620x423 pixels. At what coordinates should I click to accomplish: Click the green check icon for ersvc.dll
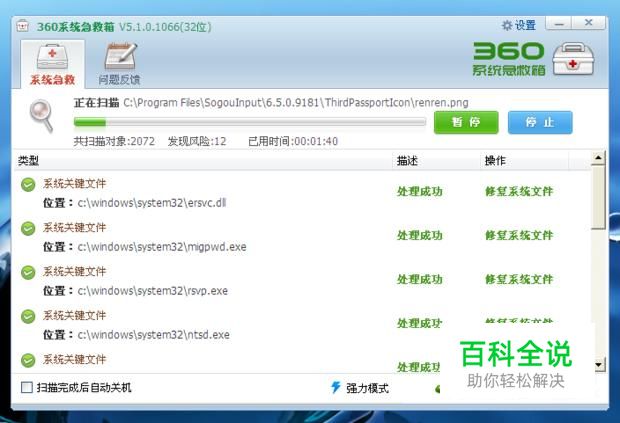click(28, 185)
